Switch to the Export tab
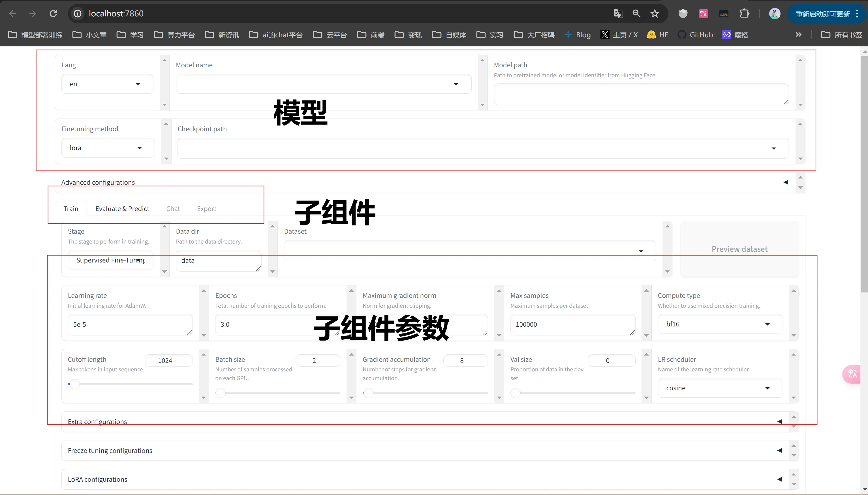 207,208
